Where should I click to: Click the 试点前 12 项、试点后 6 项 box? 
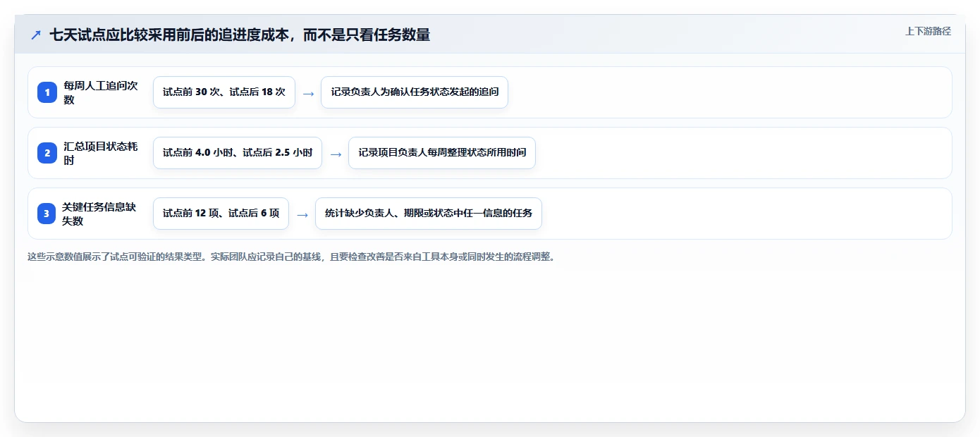[221, 214]
